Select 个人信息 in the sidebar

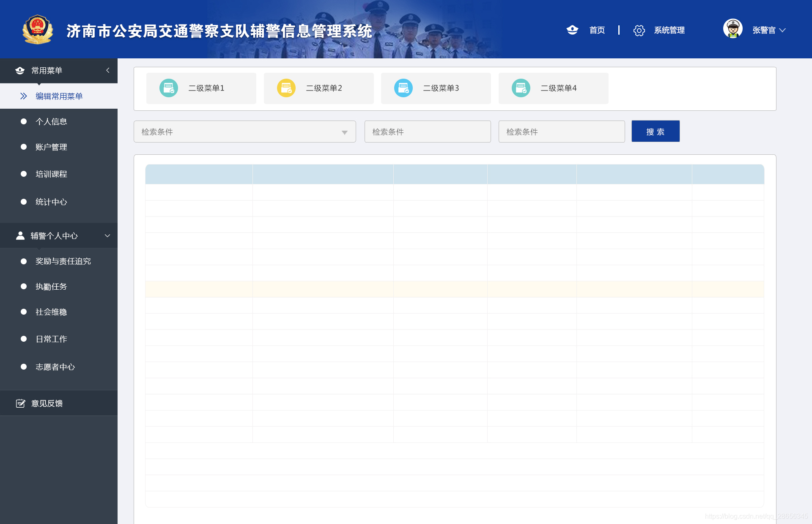[x=51, y=122]
